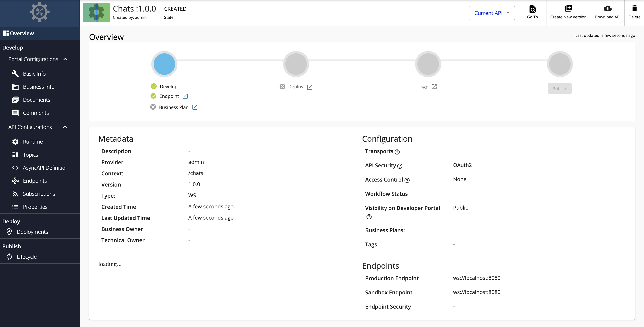
Task: Open the Transports help tooltip icon
Action: tap(397, 152)
